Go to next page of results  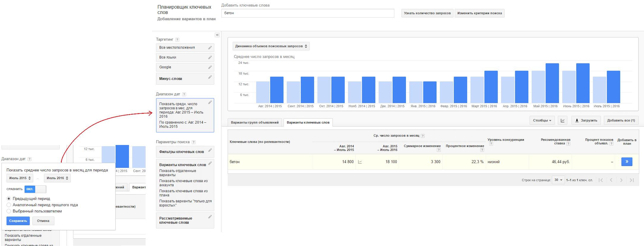[621, 180]
